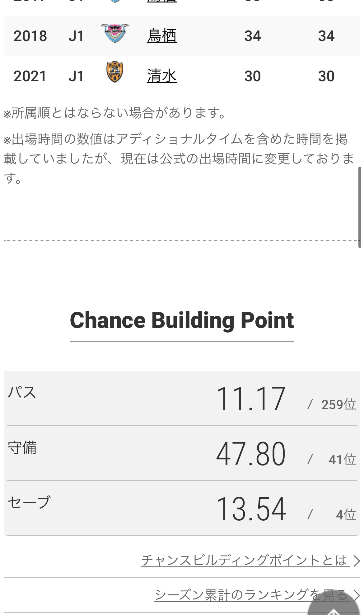Image resolution: width=364 pixels, height=615 pixels.
Task: Click the 41位 defense ranking
Action: pyautogui.click(x=342, y=460)
